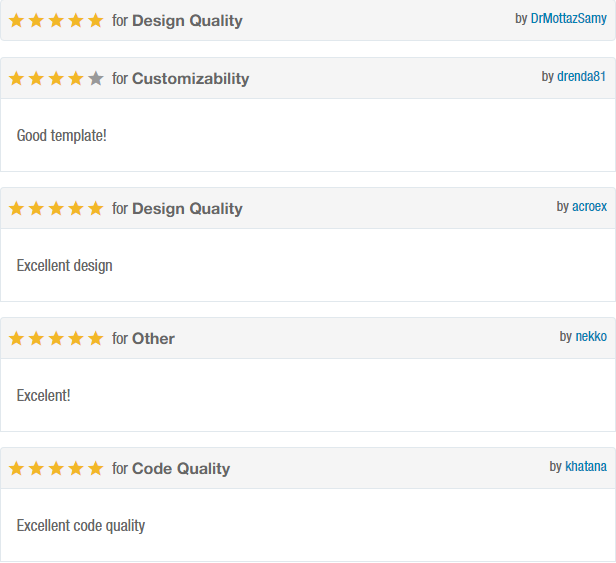Click the fourth star in drenda81's Customizability rating
616x563 pixels.
[x=76, y=79]
